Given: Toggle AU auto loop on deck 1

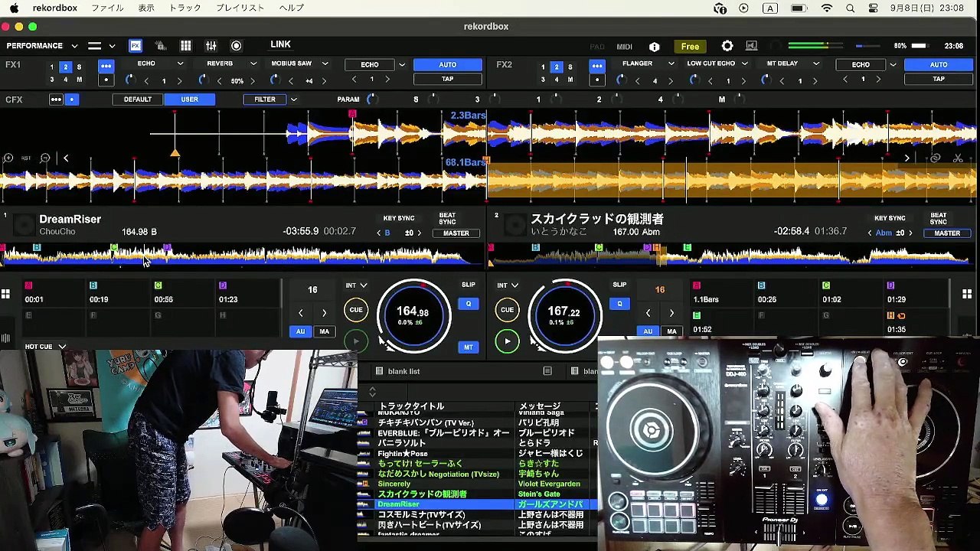Looking at the screenshot, I should [301, 331].
